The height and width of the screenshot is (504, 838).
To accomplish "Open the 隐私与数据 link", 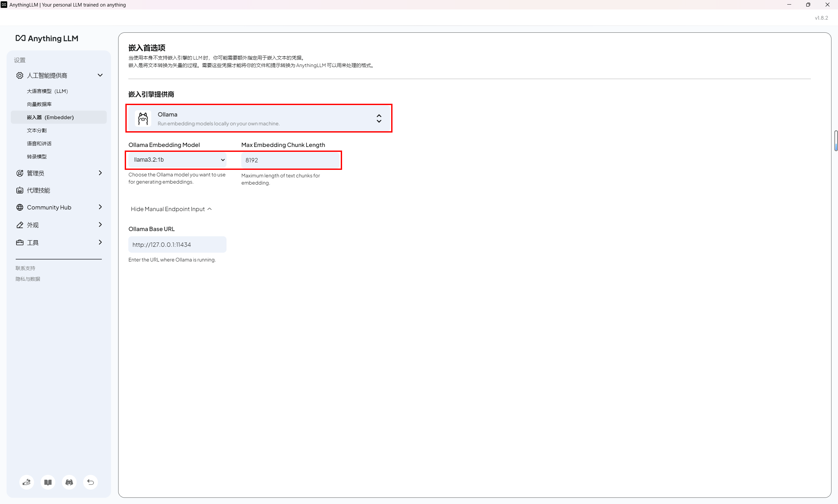I will click(x=28, y=279).
